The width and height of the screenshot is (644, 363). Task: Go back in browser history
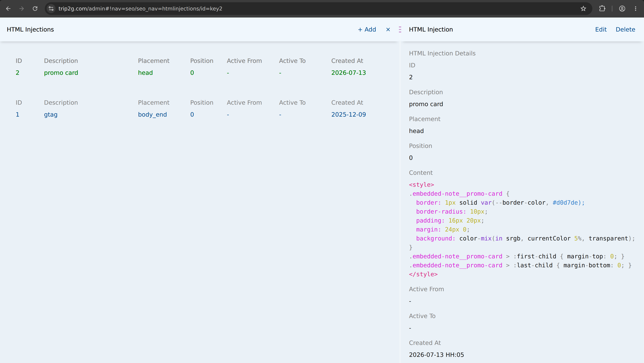pyautogui.click(x=8, y=9)
